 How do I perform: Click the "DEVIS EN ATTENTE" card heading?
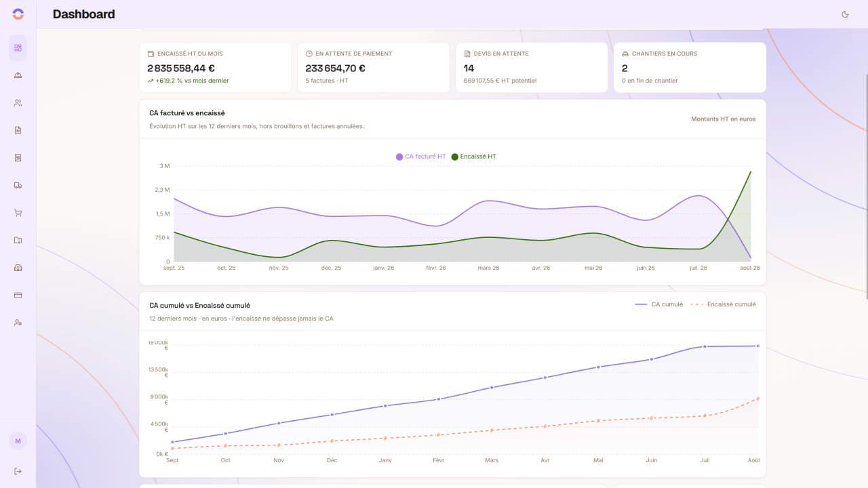501,54
